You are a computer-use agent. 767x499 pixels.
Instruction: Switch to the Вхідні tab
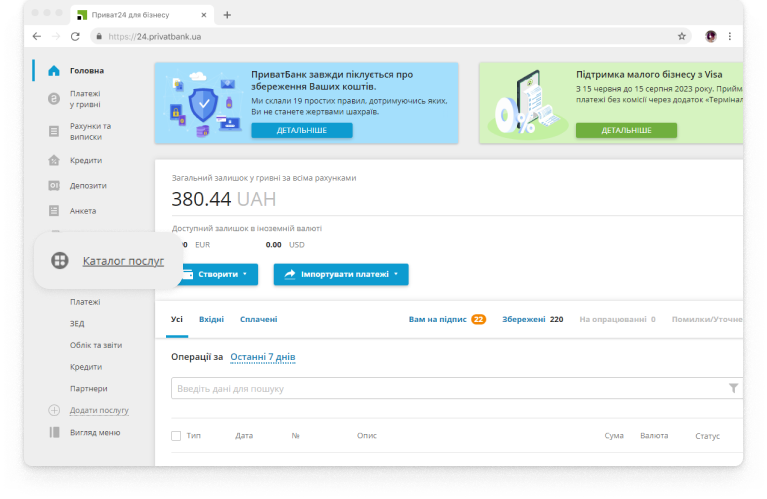211,319
